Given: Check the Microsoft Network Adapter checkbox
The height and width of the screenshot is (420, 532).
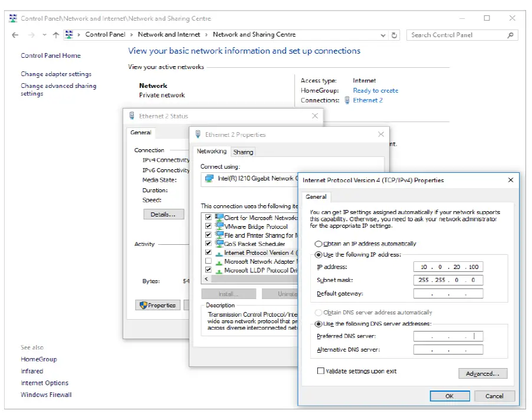Looking at the screenshot, I should point(208,261).
